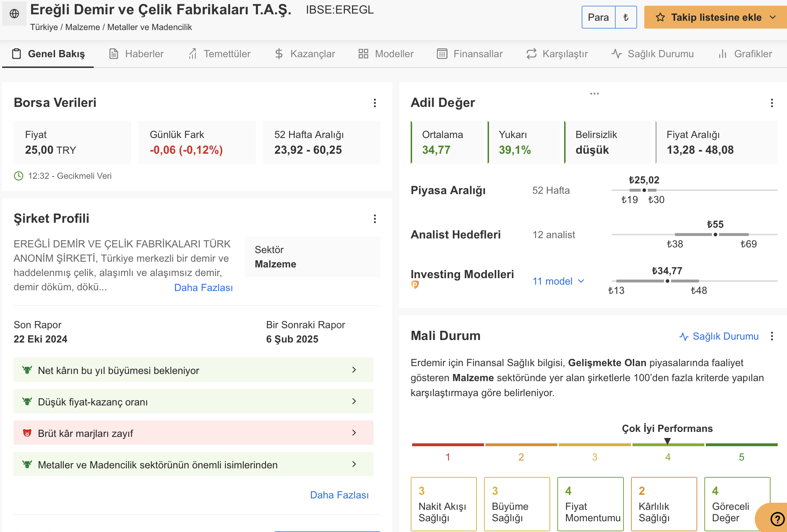Click the Investing Modelleri range bar marker
This screenshot has height=532, width=787.
coord(667,281)
